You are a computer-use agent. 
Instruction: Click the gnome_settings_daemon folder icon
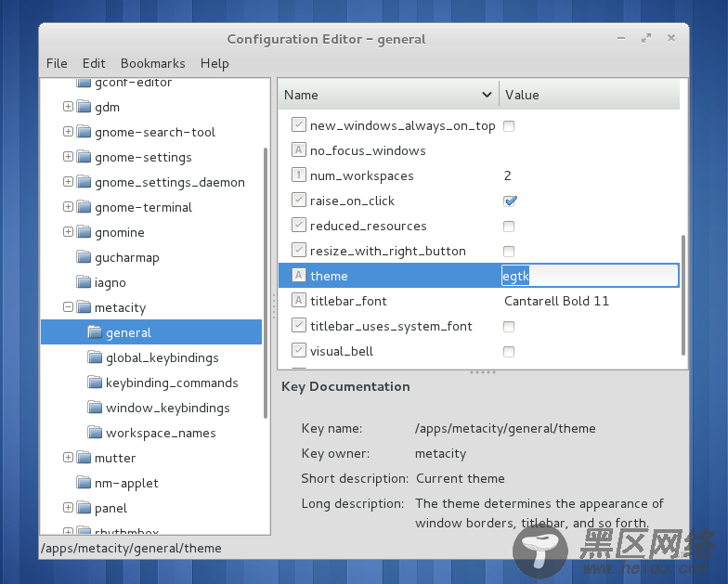pos(84,182)
